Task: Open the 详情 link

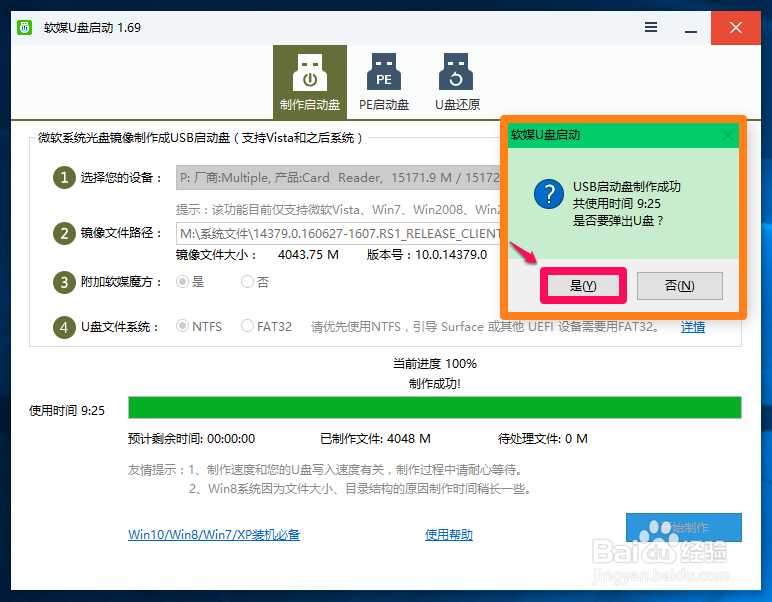Action: [x=693, y=327]
